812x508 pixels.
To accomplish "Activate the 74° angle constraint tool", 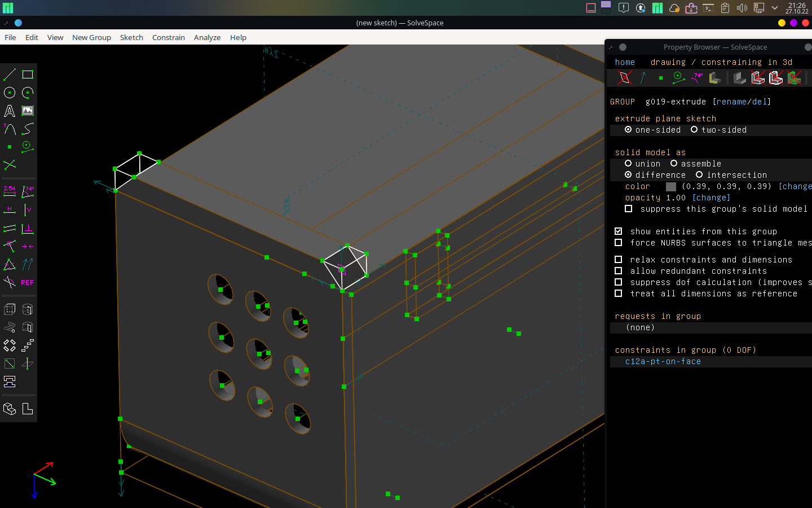I will coord(27,191).
